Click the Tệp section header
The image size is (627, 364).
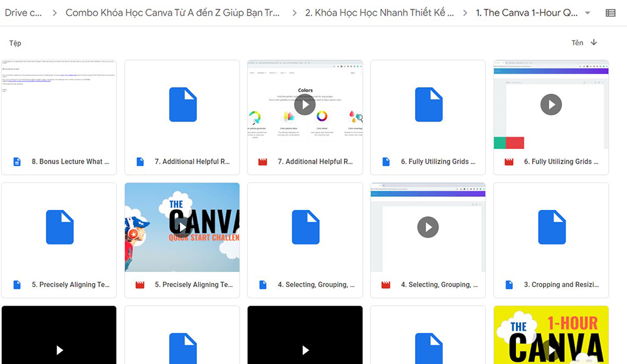click(x=15, y=43)
